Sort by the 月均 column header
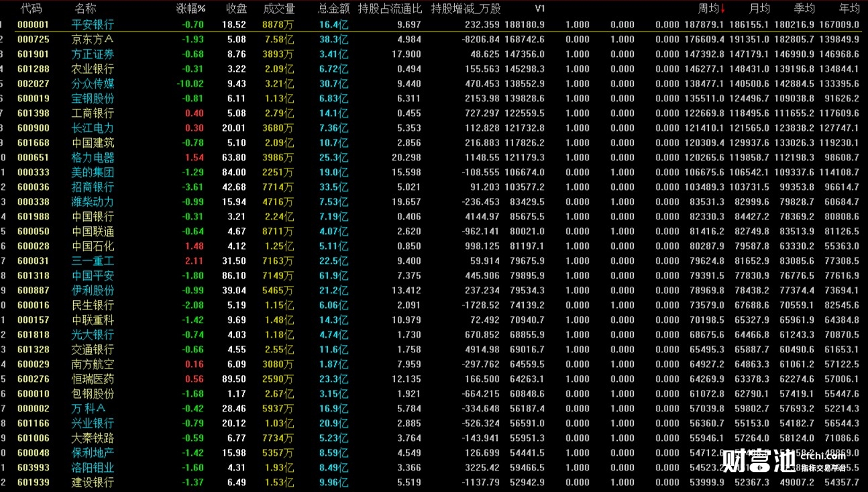Viewport: 868px width, 492px height. 759,9
